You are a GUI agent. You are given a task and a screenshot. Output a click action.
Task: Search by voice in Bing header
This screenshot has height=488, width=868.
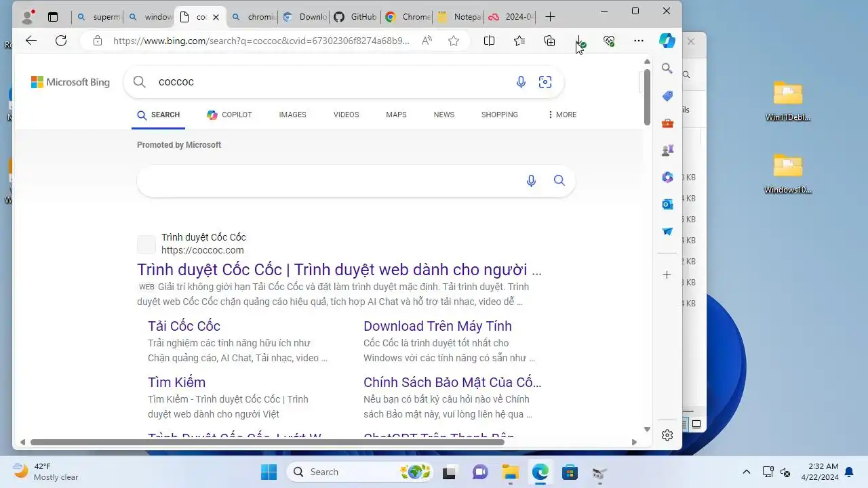pos(521,82)
